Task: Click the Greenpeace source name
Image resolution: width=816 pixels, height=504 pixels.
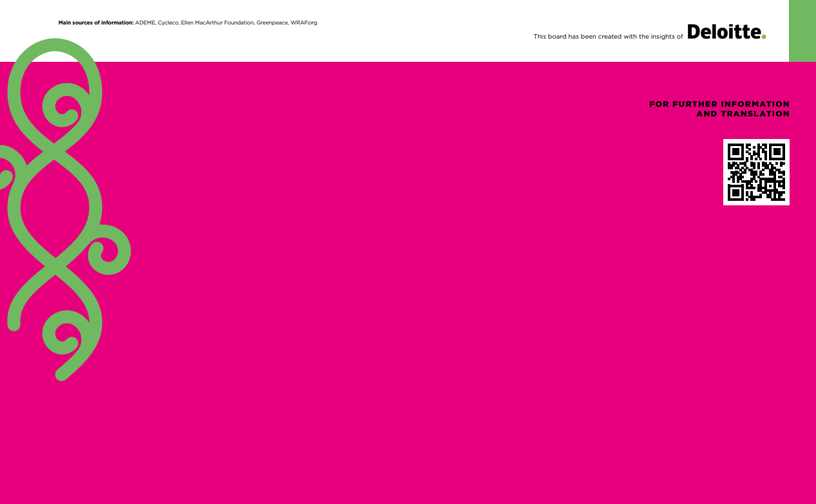Action: click(272, 23)
